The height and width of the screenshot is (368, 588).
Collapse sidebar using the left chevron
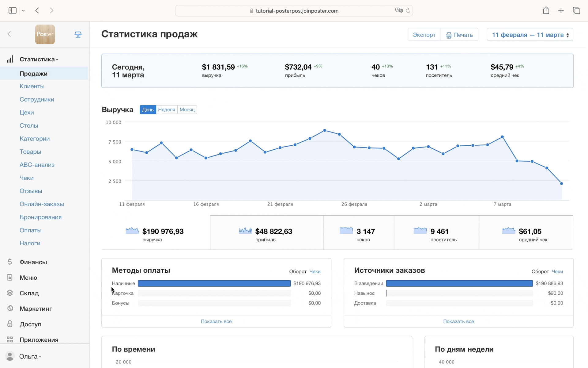tap(9, 34)
